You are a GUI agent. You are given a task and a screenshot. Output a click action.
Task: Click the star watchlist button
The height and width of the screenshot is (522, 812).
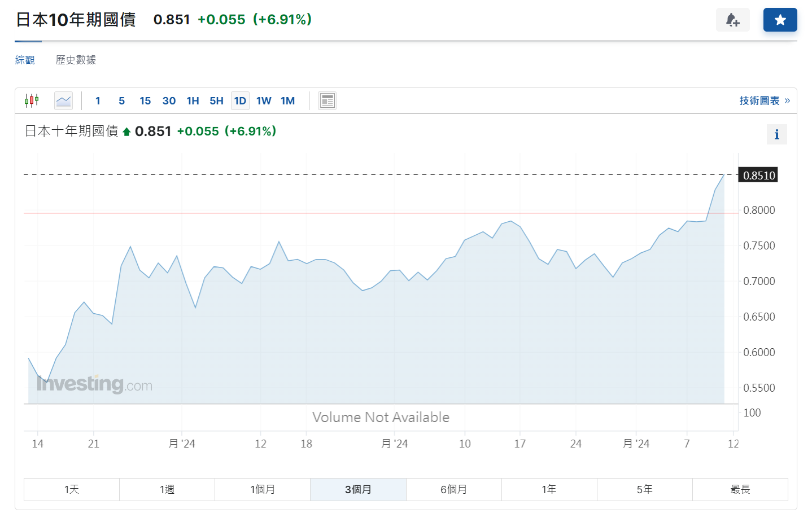(780, 20)
